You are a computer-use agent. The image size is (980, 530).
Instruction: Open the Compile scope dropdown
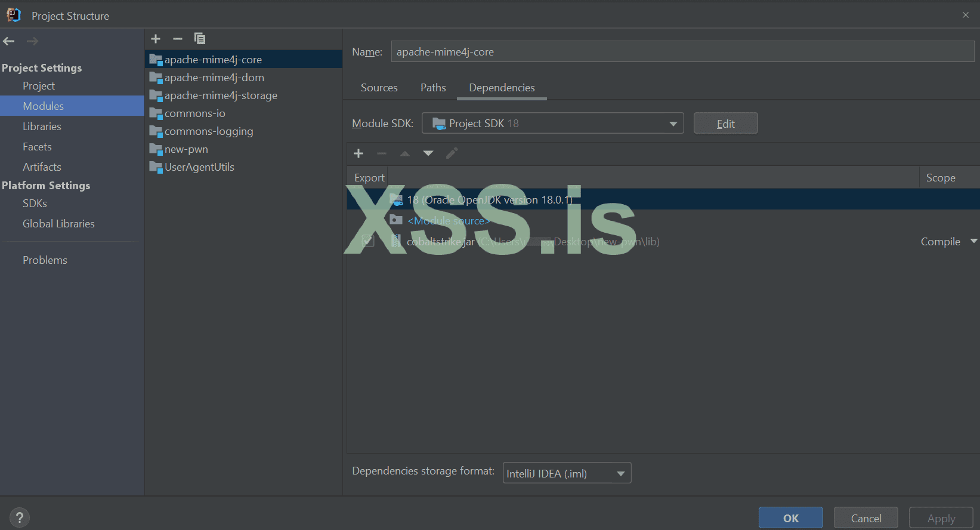pyautogui.click(x=948, y=242)
